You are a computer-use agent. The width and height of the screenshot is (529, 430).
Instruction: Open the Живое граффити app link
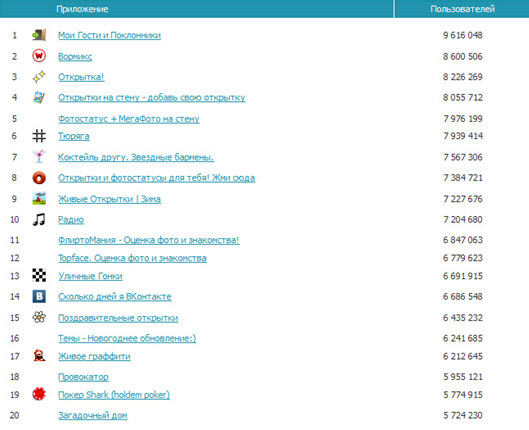pyautogui.click(x=94, y=356)
